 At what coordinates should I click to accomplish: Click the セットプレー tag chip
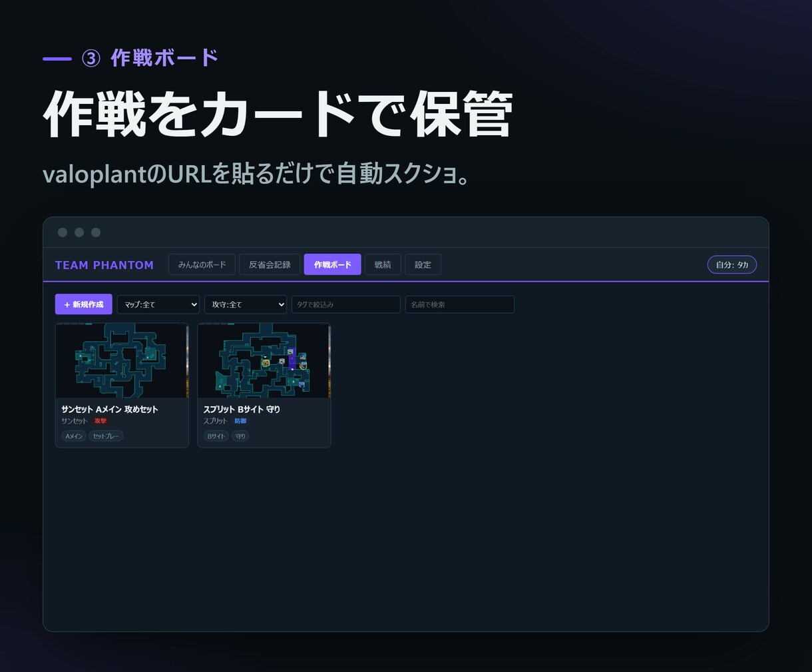click(x=106, y=436)
